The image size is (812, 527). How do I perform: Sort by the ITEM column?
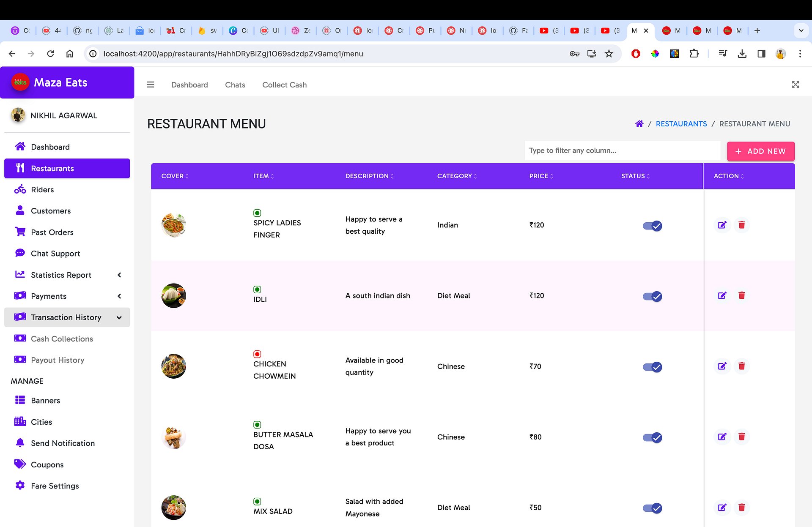click(x=263, y=176)
